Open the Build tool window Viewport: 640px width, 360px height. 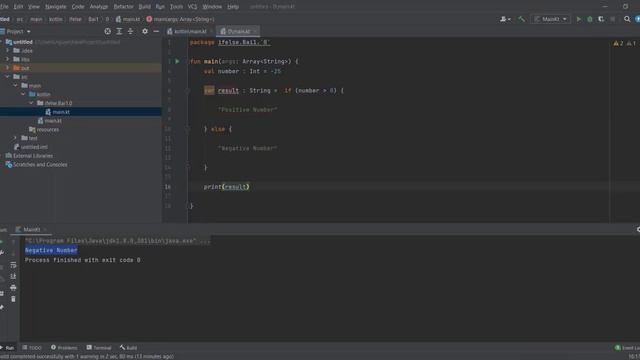(x=129, y=348)
